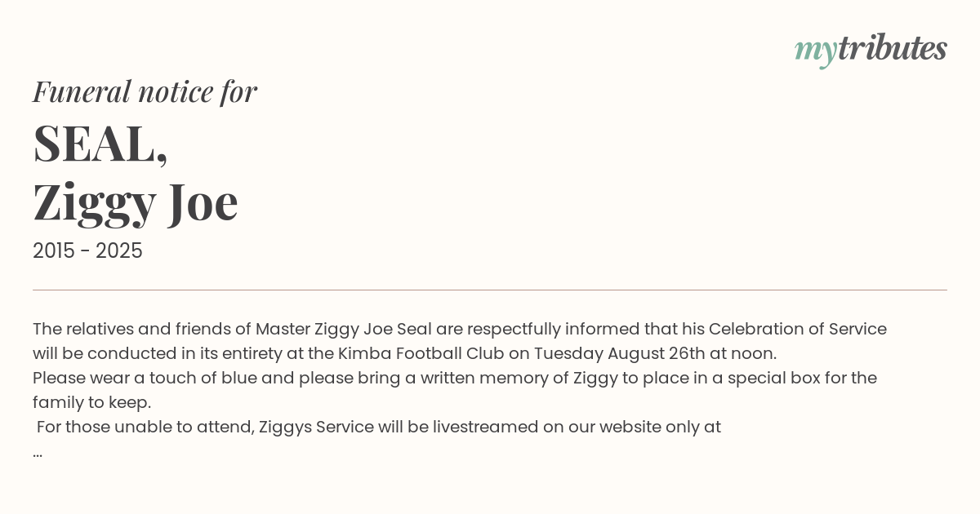Expand the truncated notice via the ellipsis
This screenshot has height=514, width=980.
pos(38,452)
